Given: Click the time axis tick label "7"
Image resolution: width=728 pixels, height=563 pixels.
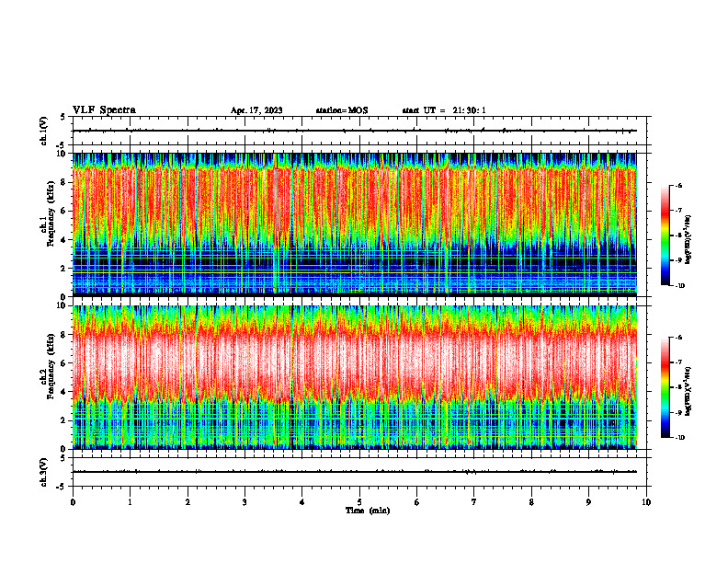Looking at the screenshot, I should pyautogui.click(x=474, y=502).
